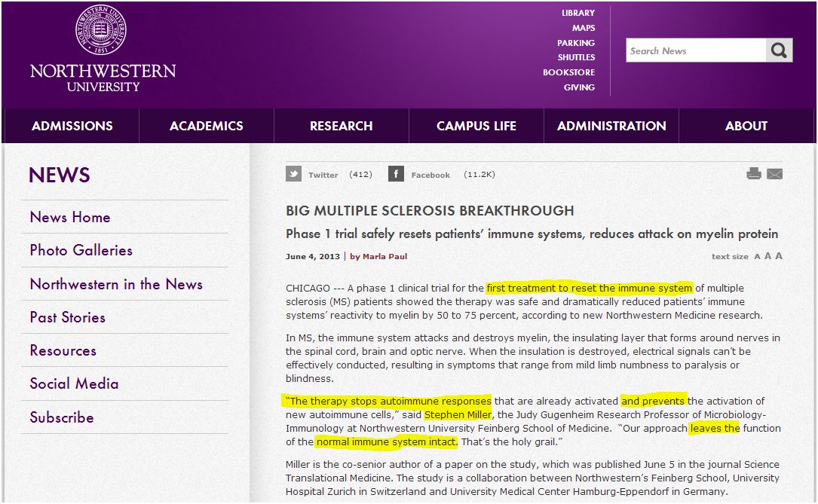Print the article using printer icon
818x504 pixels.
[754, 173]
